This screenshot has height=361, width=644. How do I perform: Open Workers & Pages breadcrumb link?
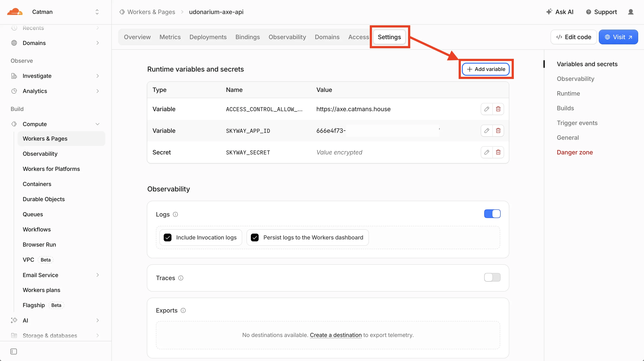(x=151, y=12)
